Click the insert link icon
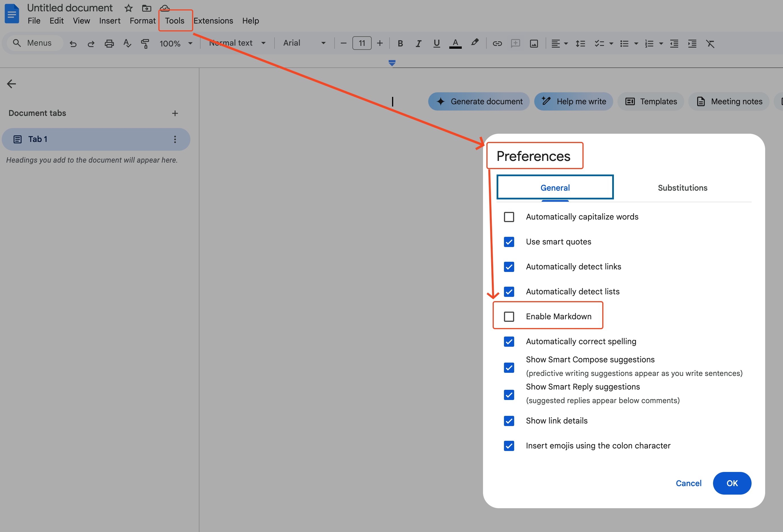 [x=497, y=43]
